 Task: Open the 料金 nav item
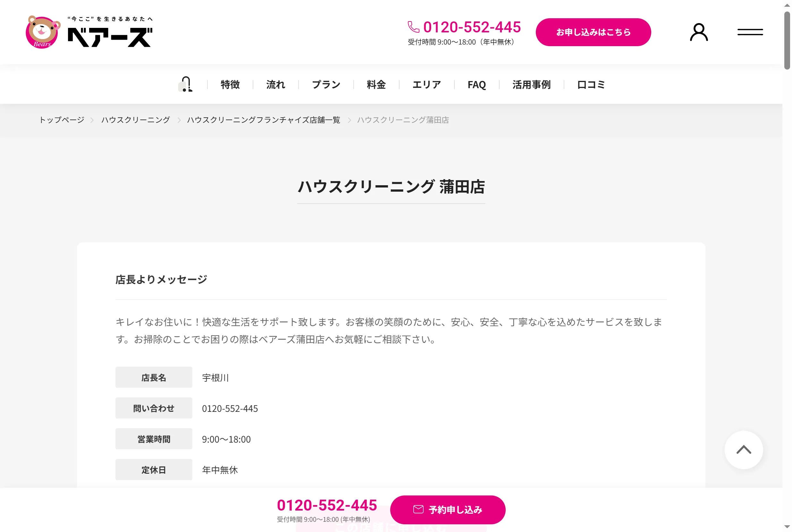point(376,85)
